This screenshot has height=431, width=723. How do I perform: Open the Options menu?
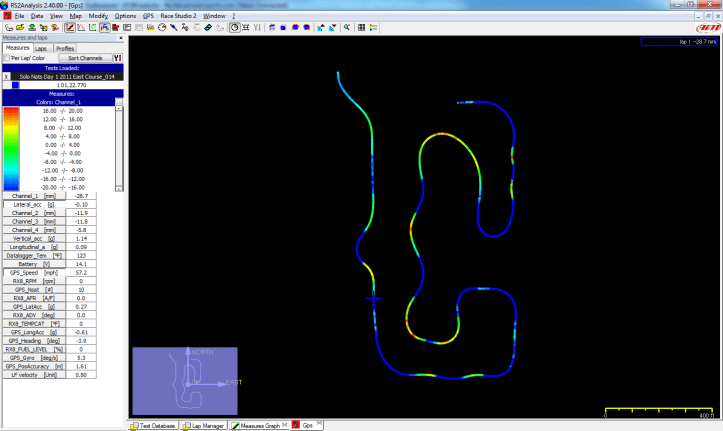pyautogui.click(x=126, y=17)
